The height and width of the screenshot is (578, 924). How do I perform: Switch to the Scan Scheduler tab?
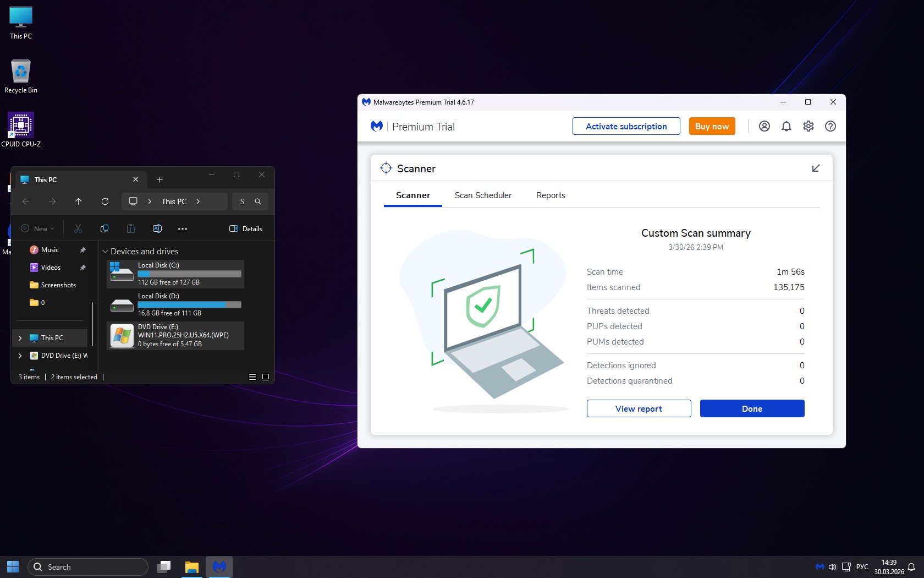(483, 195)
